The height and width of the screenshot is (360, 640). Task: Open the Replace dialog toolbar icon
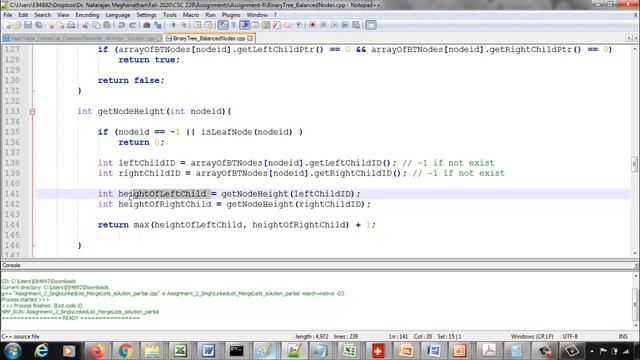pos(158,25)
